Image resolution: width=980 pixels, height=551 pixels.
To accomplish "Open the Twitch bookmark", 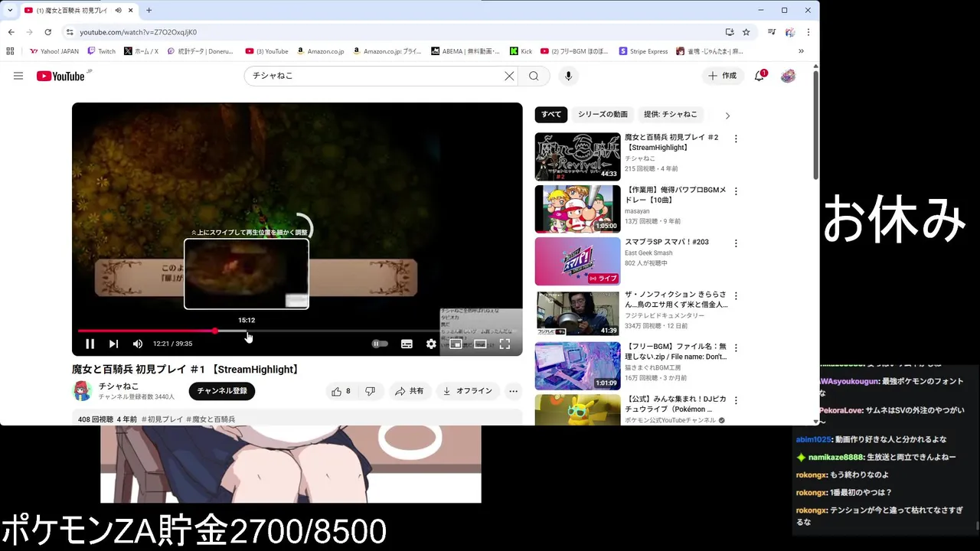I will coord(102,51).
